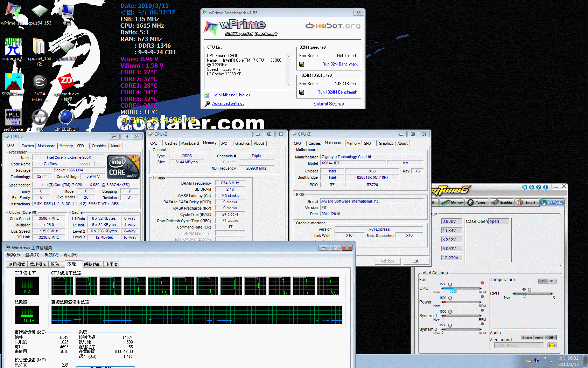Toggle the CPU fan alert red indicator
The width and height of the screenshot is (588, 368).
coord(482,283)
